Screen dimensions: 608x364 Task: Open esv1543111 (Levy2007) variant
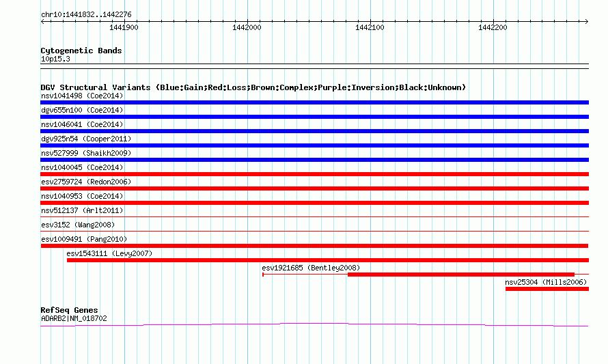click(109, 253)
